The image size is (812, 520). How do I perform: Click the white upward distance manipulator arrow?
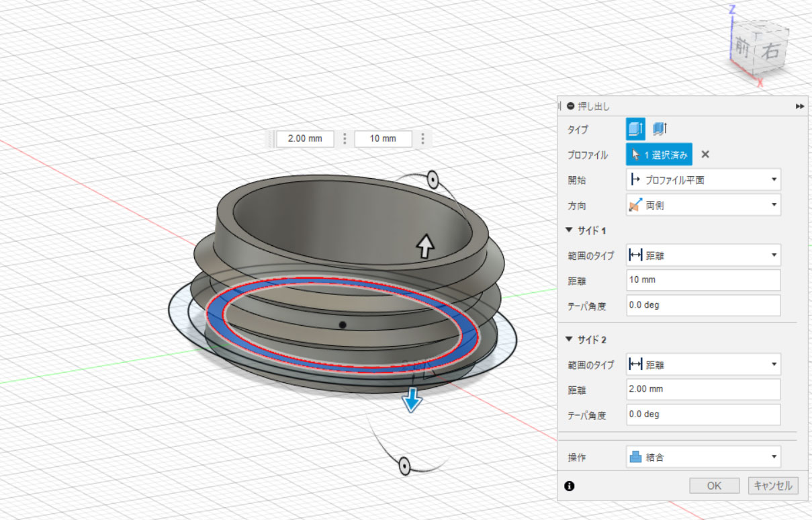[x=424, y=247]
